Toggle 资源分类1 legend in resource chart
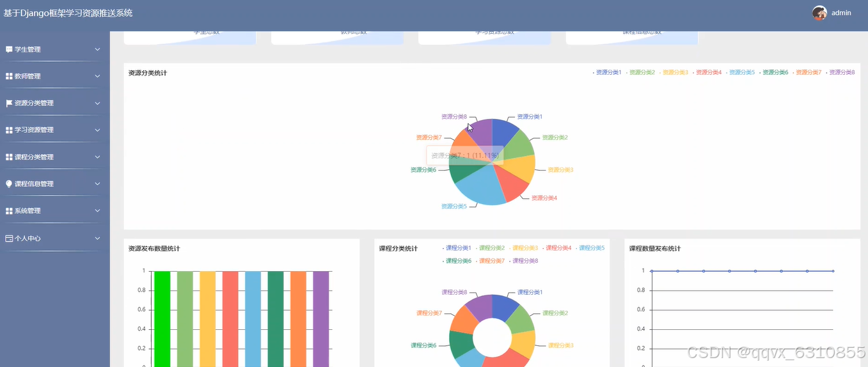The image size is (868, 367). click(x=607, y=72)
